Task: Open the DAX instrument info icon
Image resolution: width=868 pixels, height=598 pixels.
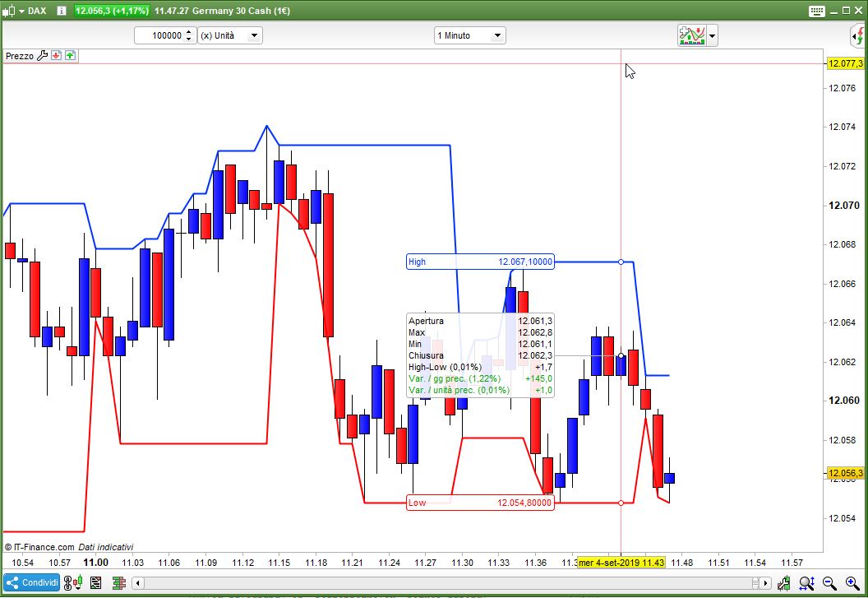Action: (62, 11)
